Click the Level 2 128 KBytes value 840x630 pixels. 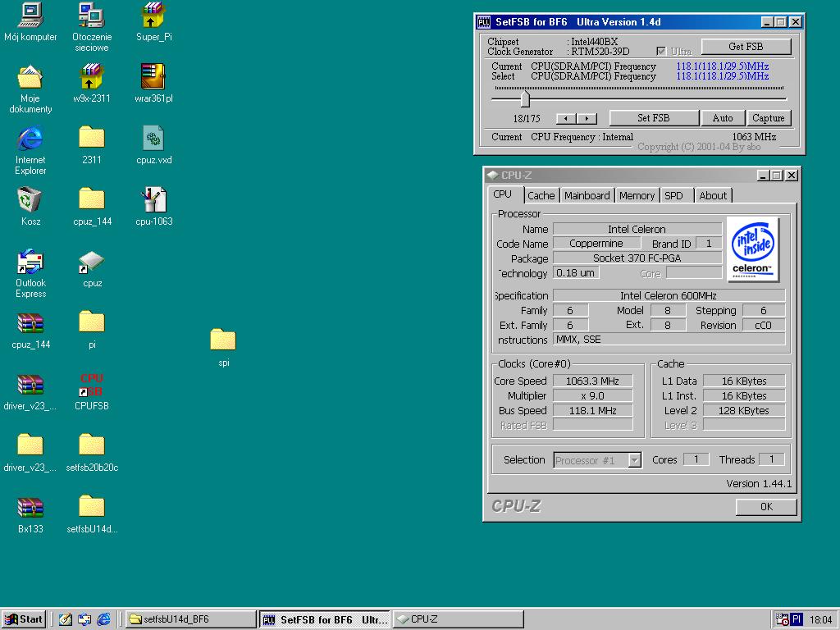pos(744,411)
